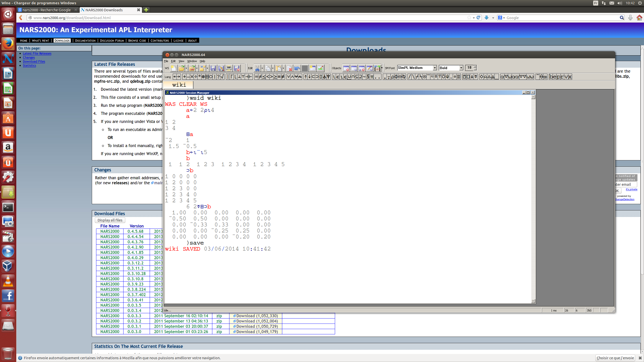Image resolution: width=644 pixels, height=362 pixels.
Task: Click the Firefox home icon
Action: point(639,18)
